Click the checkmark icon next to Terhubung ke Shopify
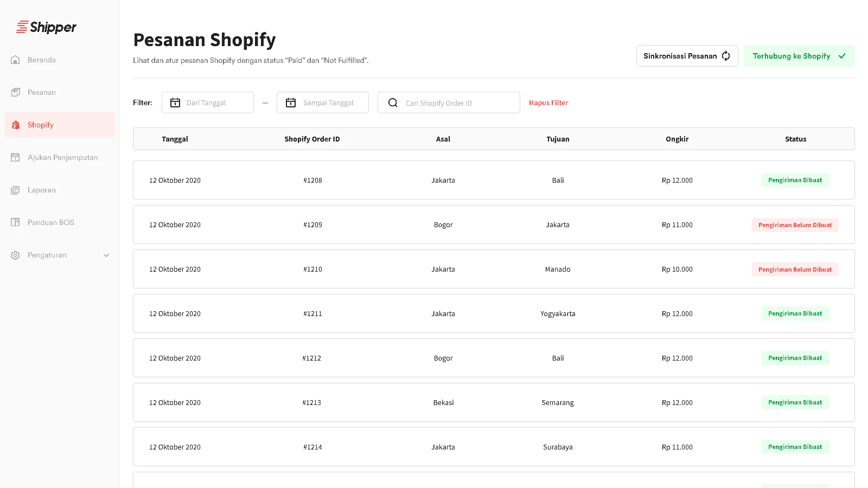Screen dimensions: 868x488 click(x=842, y=56)
